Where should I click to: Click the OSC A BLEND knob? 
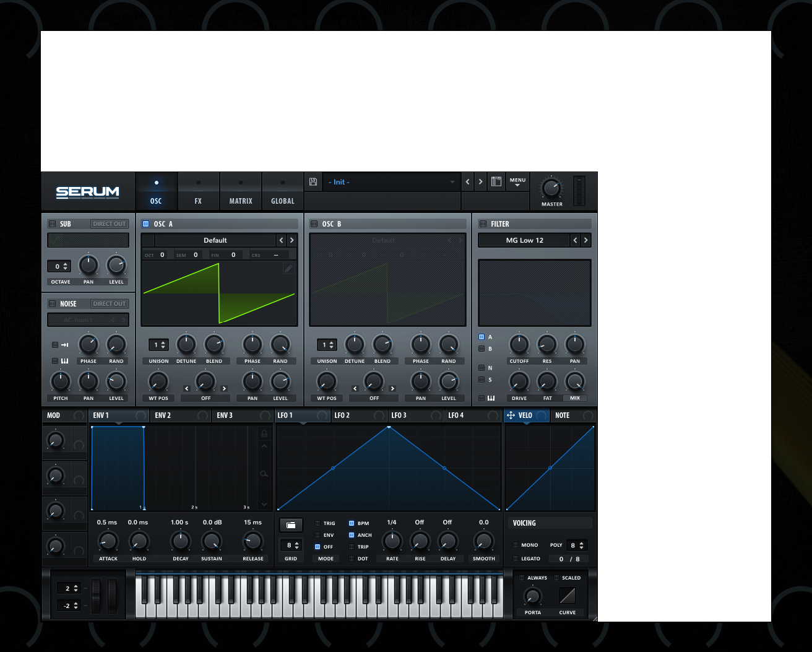(214, 344)
